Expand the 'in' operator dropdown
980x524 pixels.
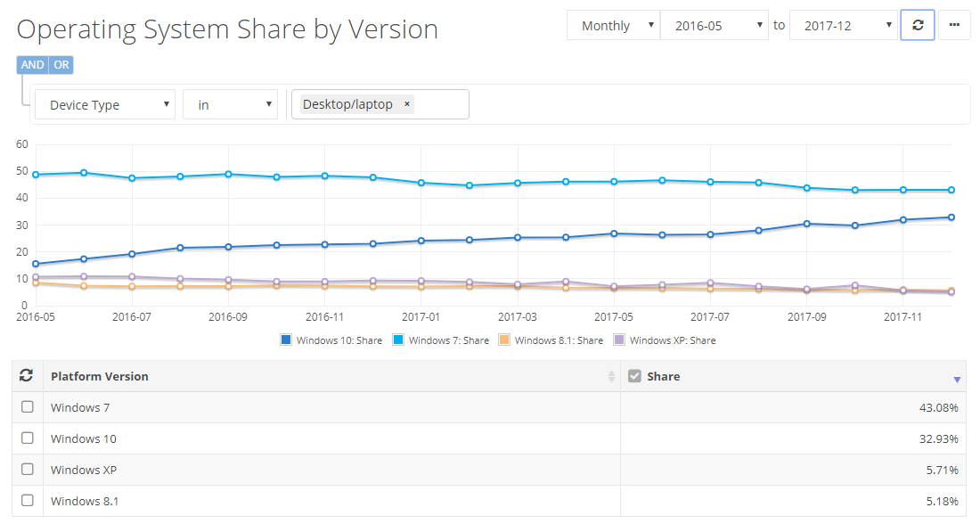pos(230,105)
